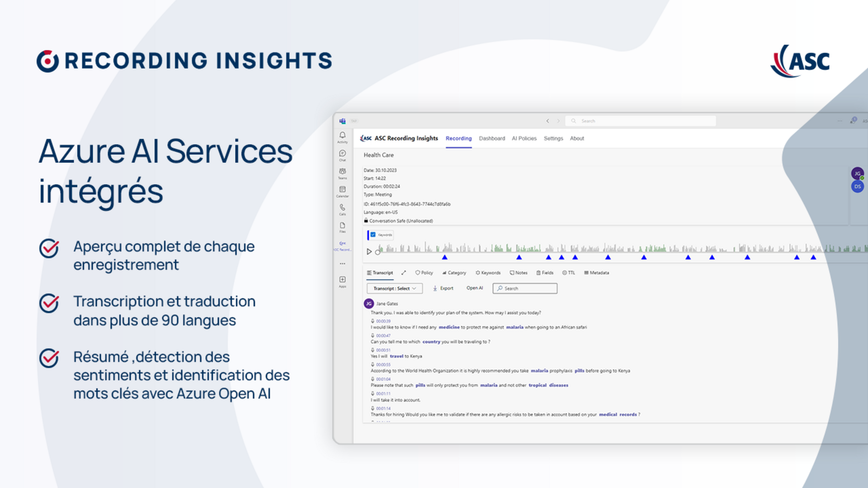
Task: Open the Notes section
Action: [x=512, y=273]
